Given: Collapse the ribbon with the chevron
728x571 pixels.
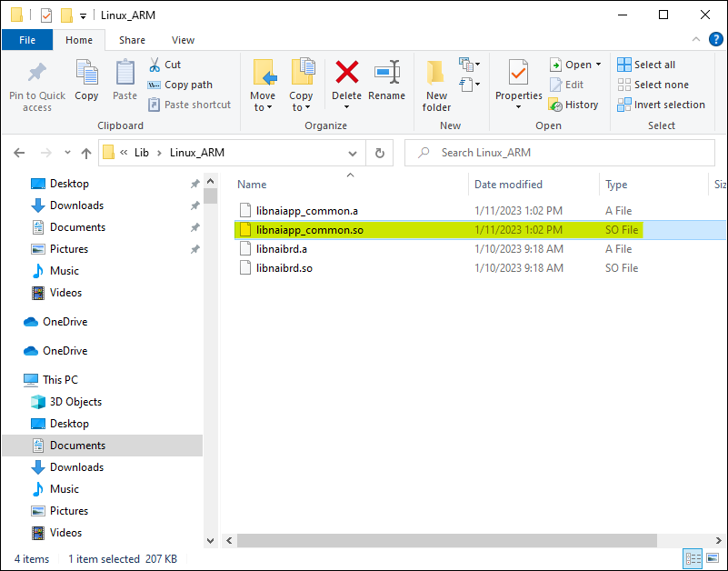Looking at the screenshot, I should click(696, 39).
